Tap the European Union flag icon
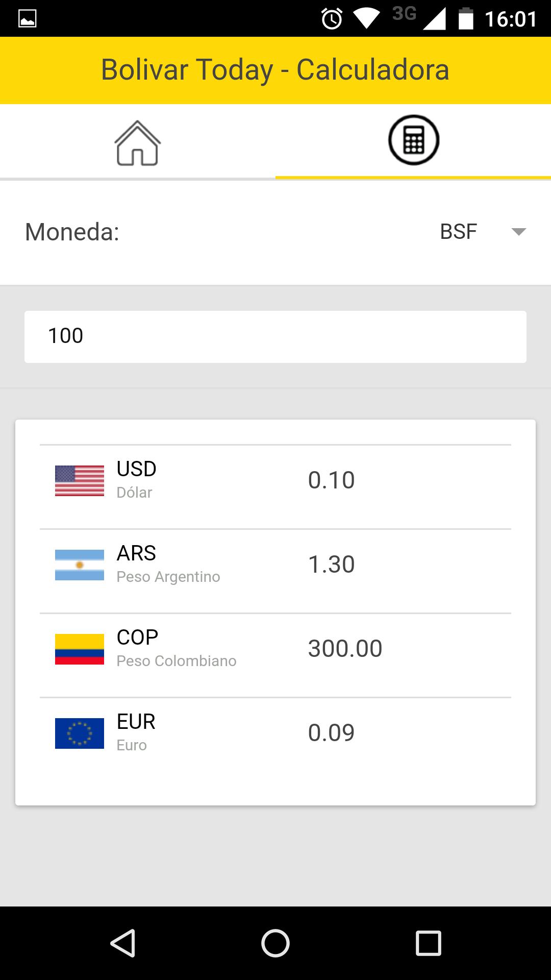The width and height of the screenshot is (551, 980). [x=80, y=733]
